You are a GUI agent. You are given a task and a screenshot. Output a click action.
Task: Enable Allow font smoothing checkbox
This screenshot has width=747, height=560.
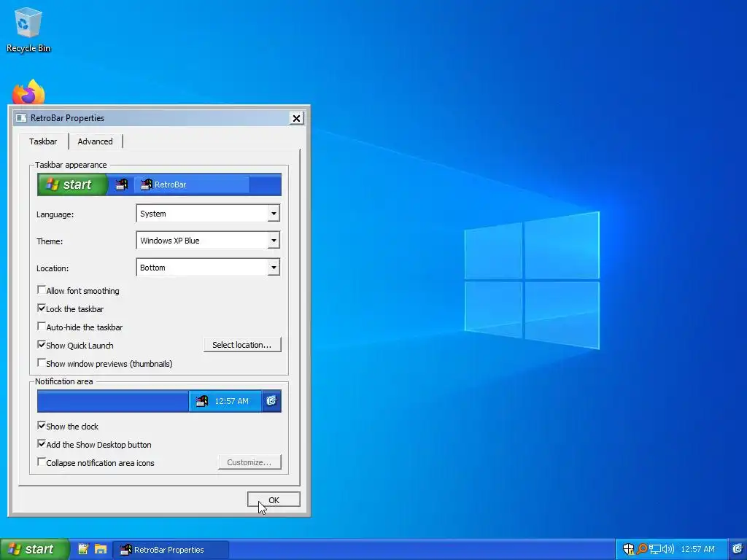tap(42, 290)
